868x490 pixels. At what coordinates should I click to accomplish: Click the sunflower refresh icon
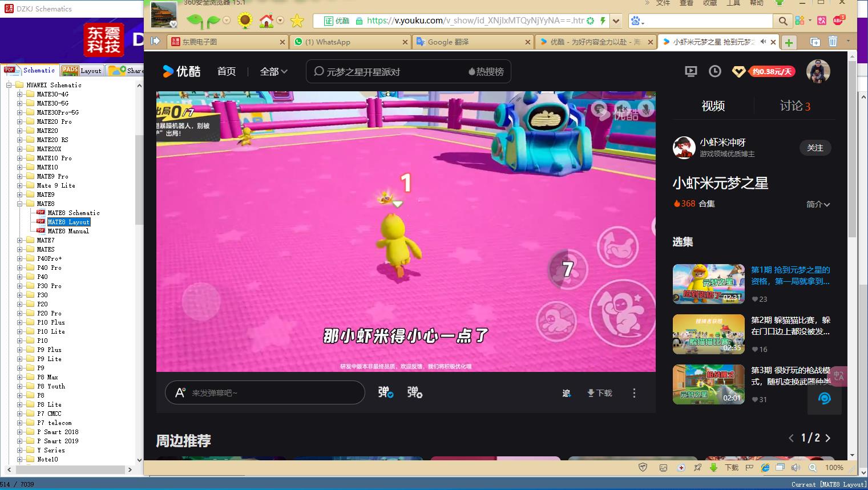[x=245, y=21]
